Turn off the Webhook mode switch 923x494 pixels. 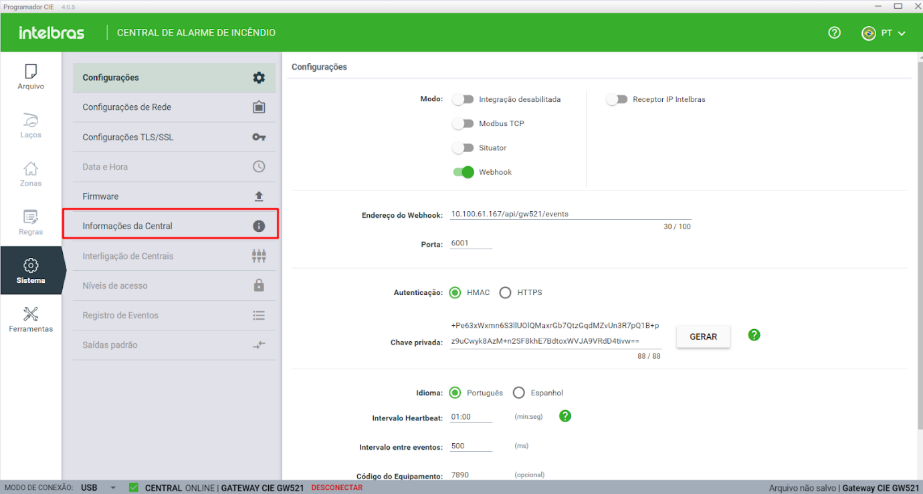(463, 172)
